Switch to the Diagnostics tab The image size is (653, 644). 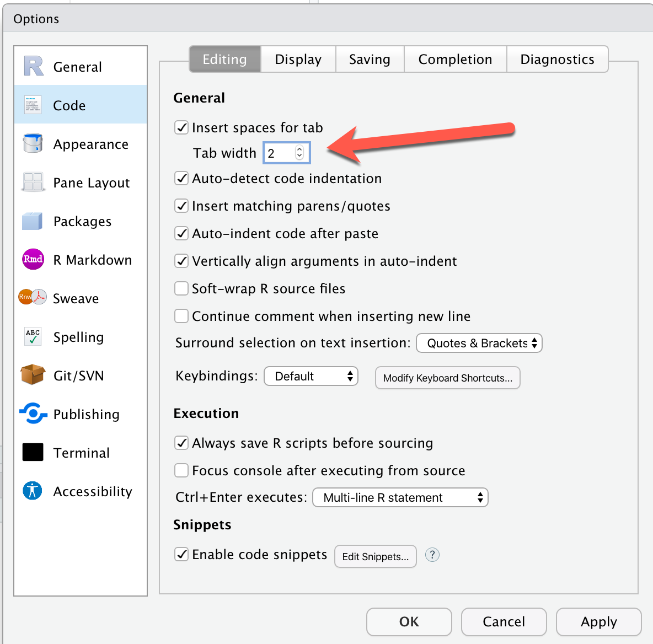point(558,59)
